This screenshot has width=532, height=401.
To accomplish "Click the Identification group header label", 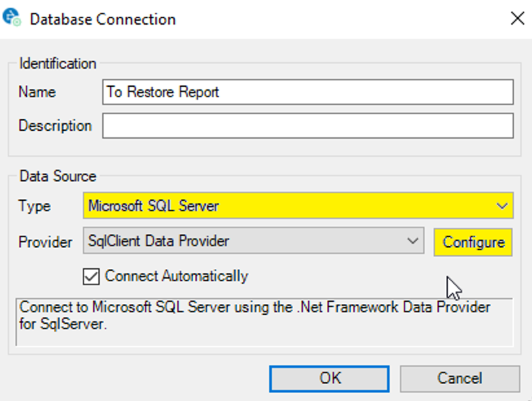I will tap(58, 63).
